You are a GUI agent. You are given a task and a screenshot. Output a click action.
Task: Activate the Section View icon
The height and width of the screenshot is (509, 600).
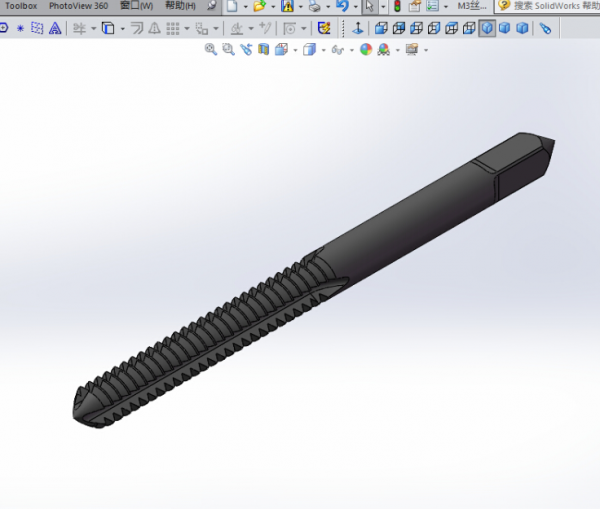click(x=264, y=49)
